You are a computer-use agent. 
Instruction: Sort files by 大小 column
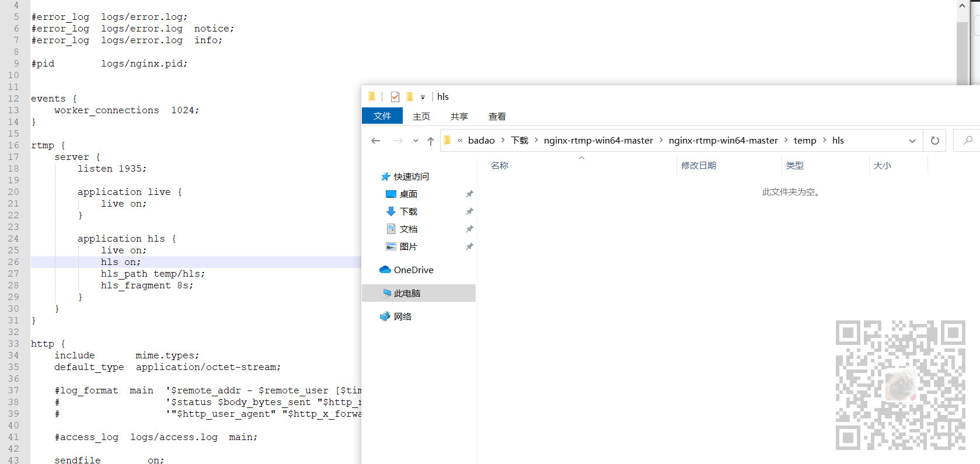883,166
